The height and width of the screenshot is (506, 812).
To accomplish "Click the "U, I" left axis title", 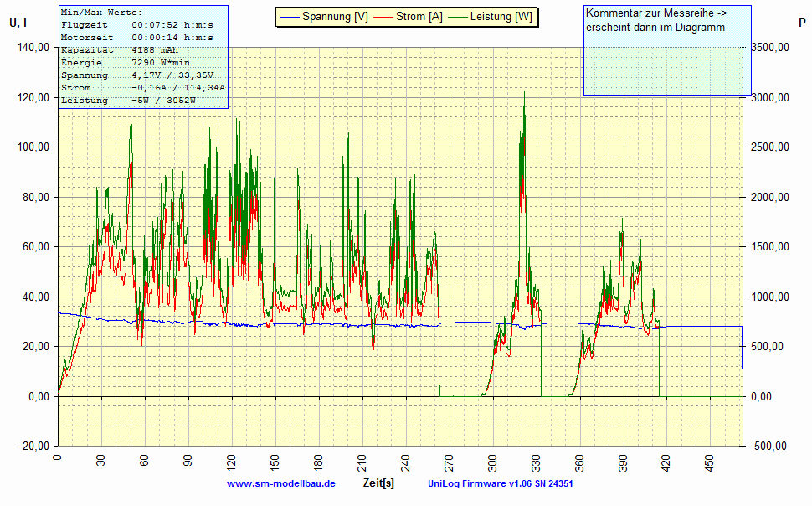I will pyautogui.click(x=18, y=23).
